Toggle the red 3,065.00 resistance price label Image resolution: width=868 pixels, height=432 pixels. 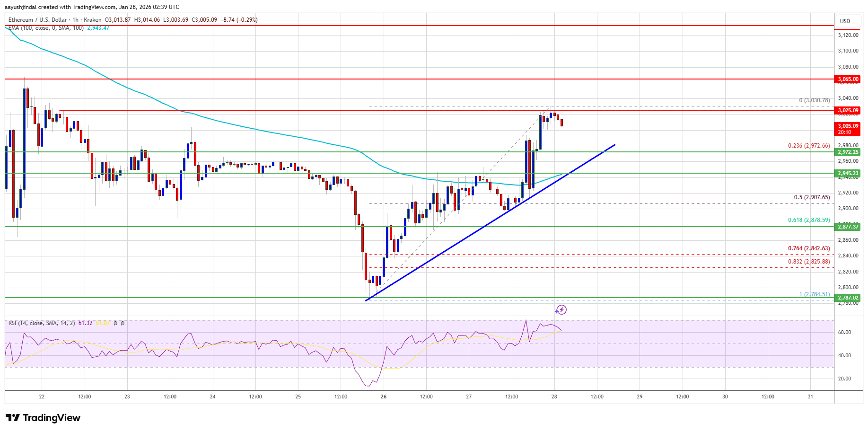point(846,79)
